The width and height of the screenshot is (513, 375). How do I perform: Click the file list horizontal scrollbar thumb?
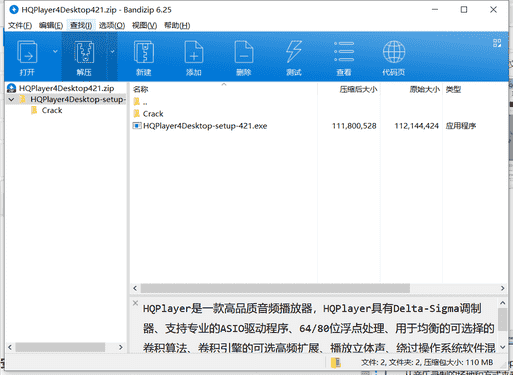(x=275, y=288)
